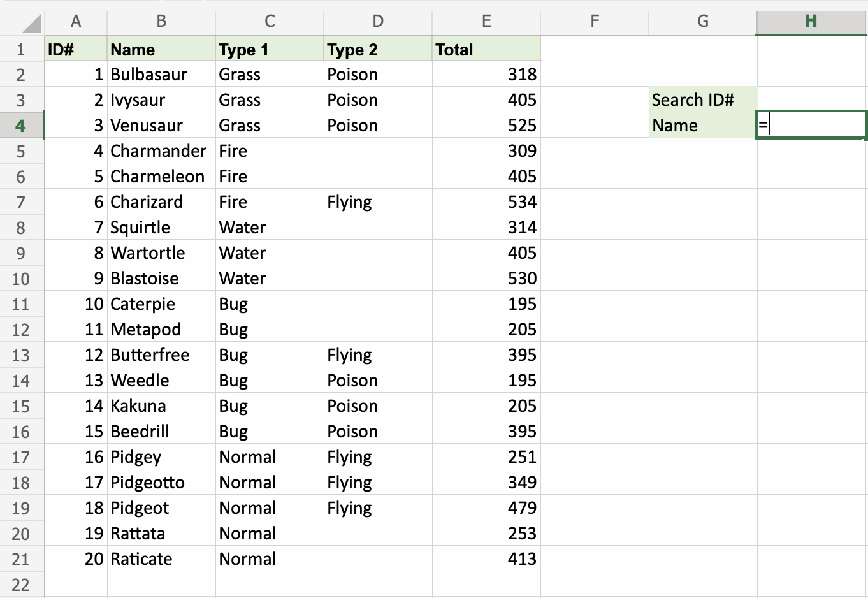Select column E header
868x598 pixels.
click(x=486, y=21)
